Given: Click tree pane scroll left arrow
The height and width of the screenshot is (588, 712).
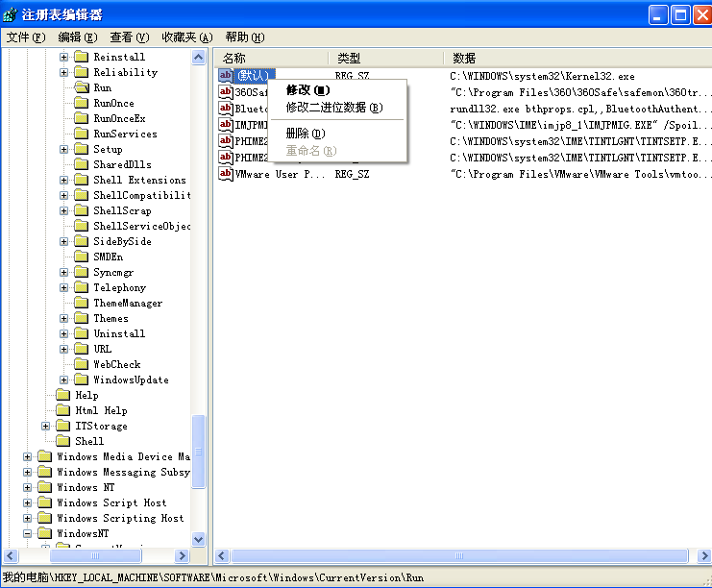Looking at the screenshot, I should pos(11,555).
